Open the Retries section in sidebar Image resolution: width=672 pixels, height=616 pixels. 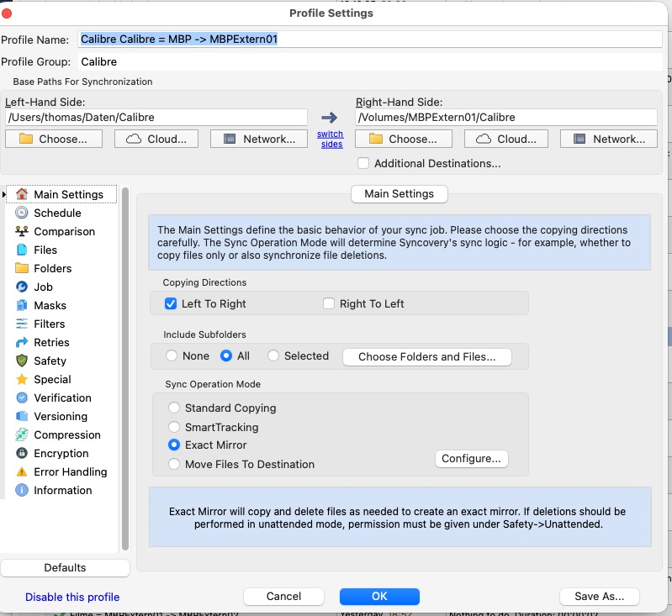click(x=51, y=343)
